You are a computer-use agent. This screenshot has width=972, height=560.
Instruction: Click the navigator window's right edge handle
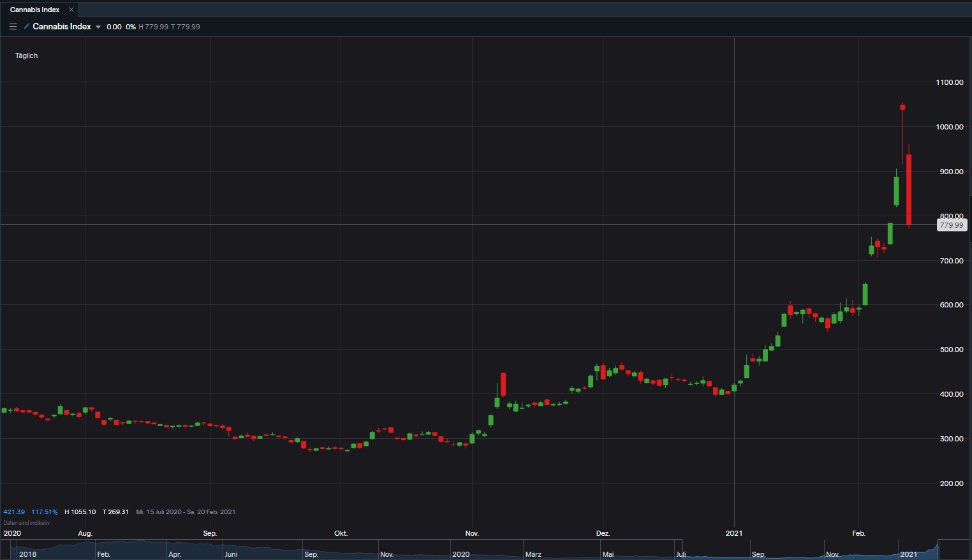pyautogui.click(x=938, y=549)
